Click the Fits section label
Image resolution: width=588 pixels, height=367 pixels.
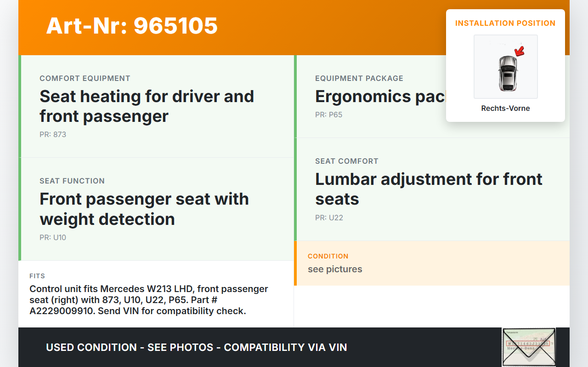pyautogui.click(x=37, y=276)
